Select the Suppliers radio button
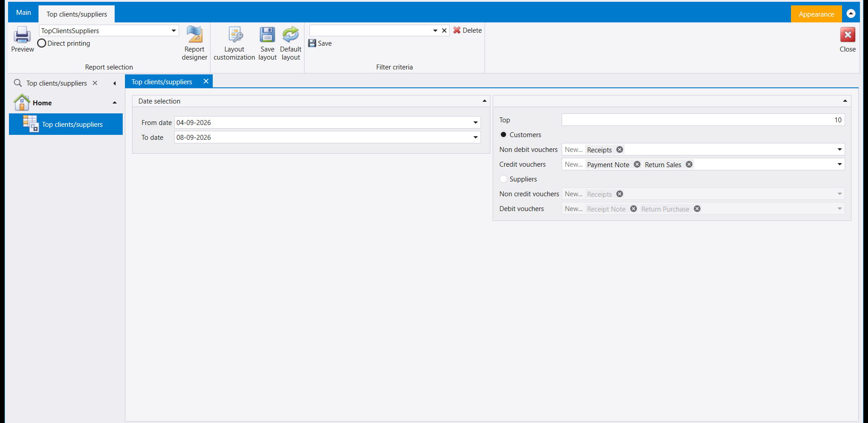This screenshot has height=423, width=868. pyautogui.click(x=503, y=179)
